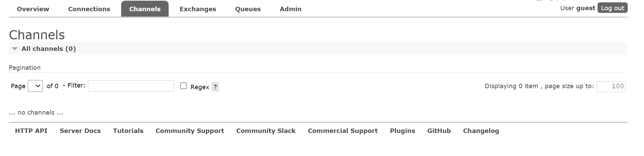Open the Community Slack link
The width and height of the screenshot is (644, 156).
266,131
